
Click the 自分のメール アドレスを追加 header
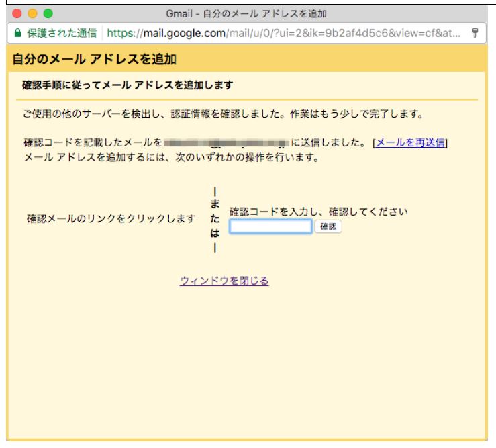coord(95,60)
